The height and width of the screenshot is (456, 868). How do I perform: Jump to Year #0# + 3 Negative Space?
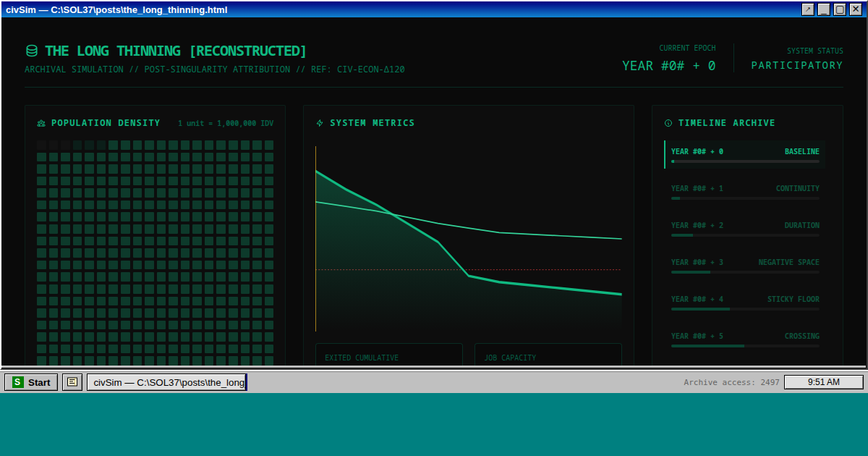click(744, 265)
